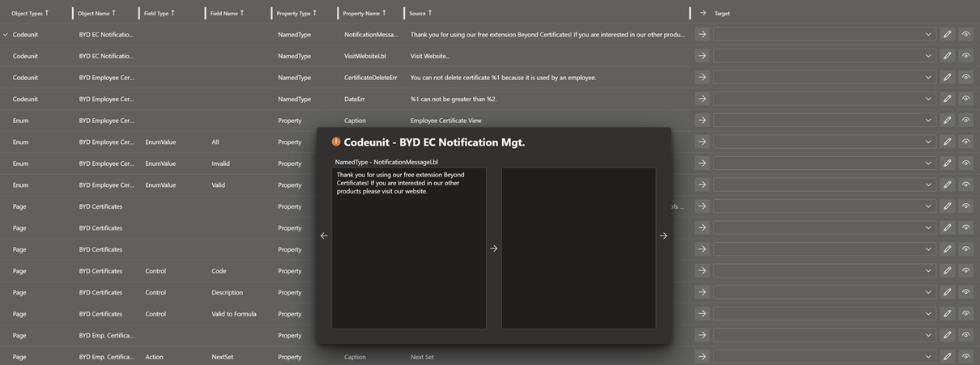Toggle eye icon for Invalid enum row
The image size is (980, 365).
click(x=965, y=163)
